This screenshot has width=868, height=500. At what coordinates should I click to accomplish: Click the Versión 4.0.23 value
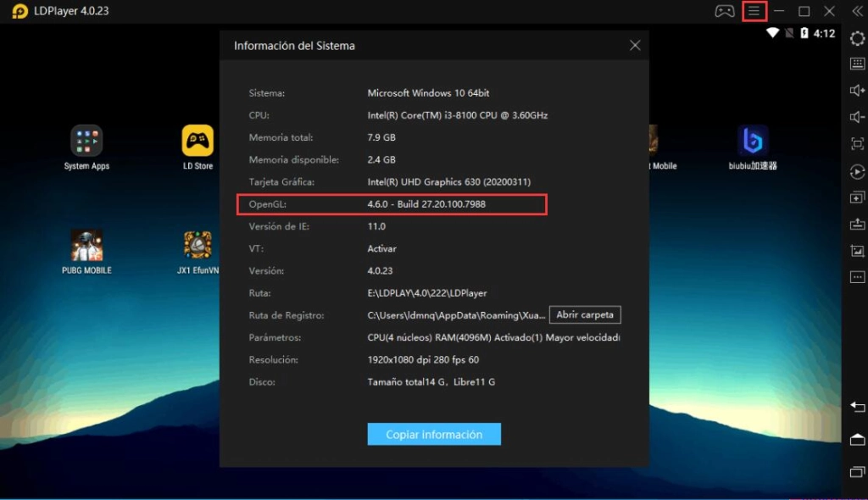[380, 271]
